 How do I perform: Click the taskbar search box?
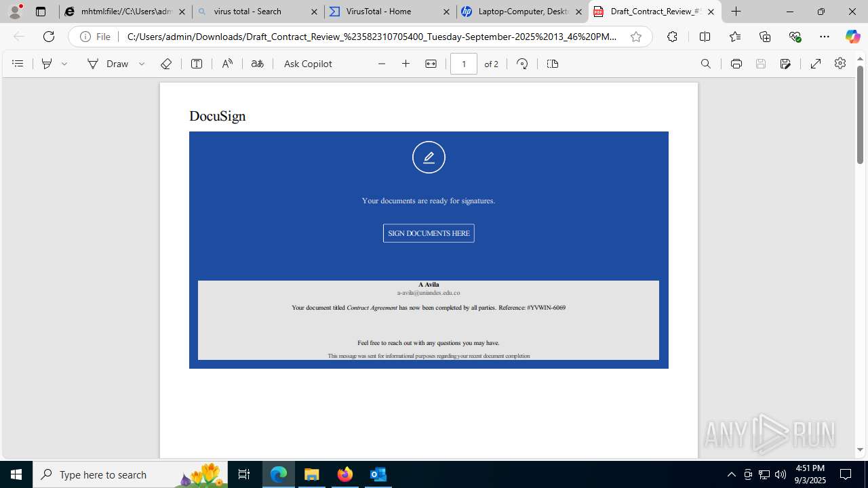coord(132,474)
